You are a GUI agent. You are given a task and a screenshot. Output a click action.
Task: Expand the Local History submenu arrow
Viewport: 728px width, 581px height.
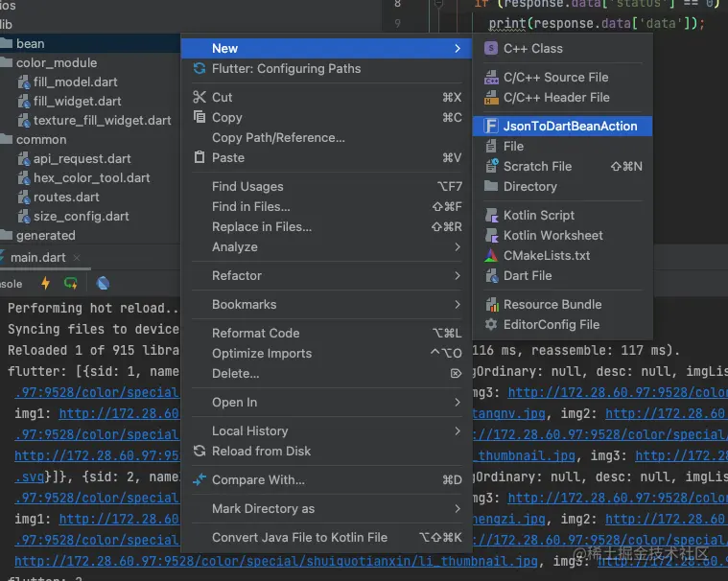click(x=458, y=430)
